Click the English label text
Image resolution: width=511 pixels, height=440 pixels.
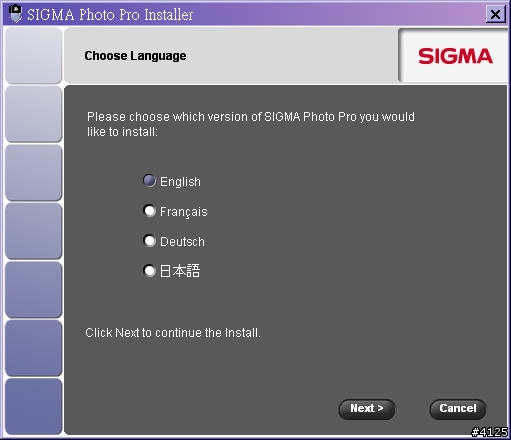pyautogui.click(x=180, y=182)
